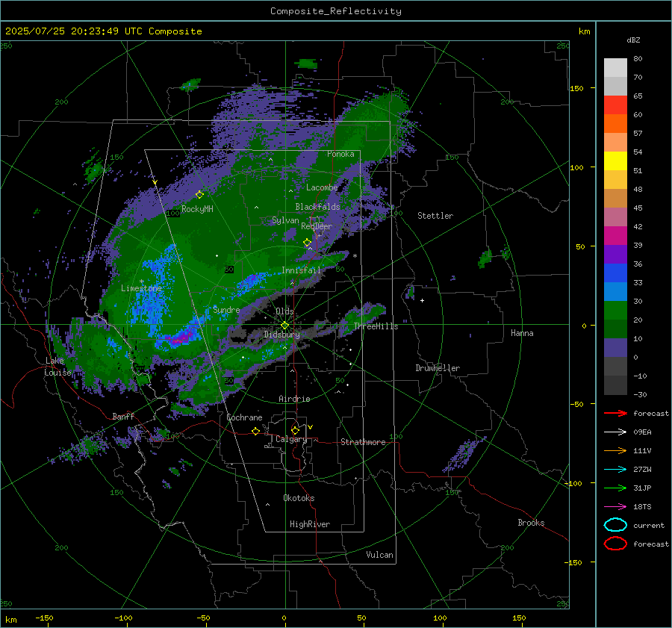The image size is (672, 628).
Task: Click the -30 value at the legend bottom
Action: click(641, 394)
